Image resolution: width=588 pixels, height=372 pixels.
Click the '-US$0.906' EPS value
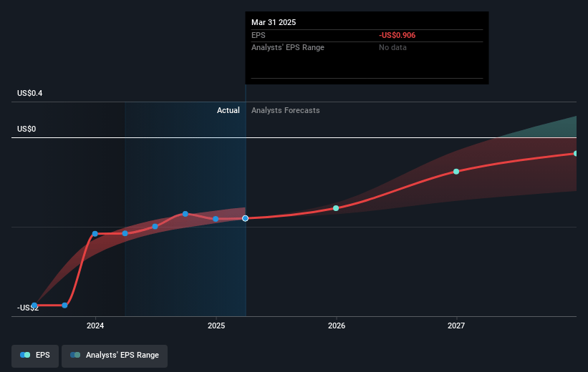tap(397, 35)
